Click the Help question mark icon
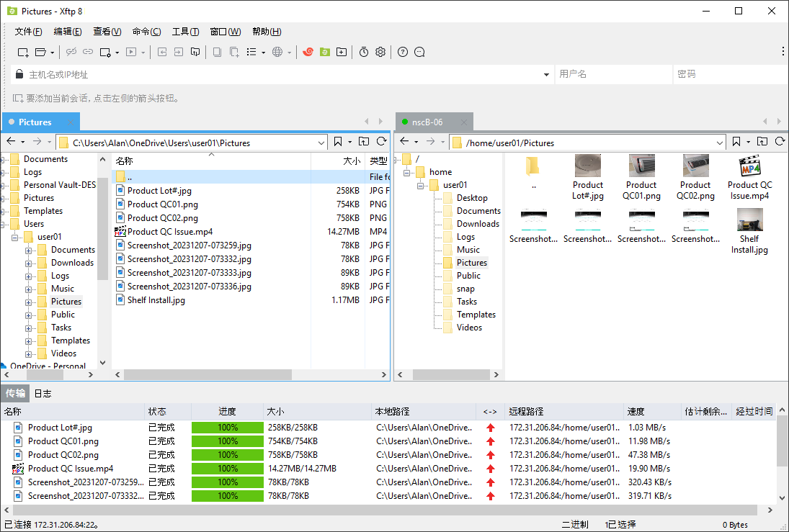The height and width of the screenshot is (532, 789). point(402,52)
